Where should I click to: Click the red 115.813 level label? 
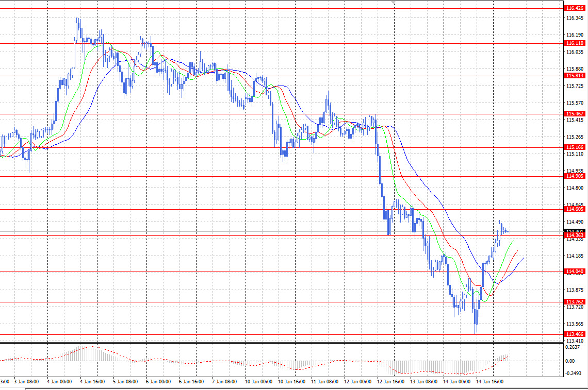point(575,76)
